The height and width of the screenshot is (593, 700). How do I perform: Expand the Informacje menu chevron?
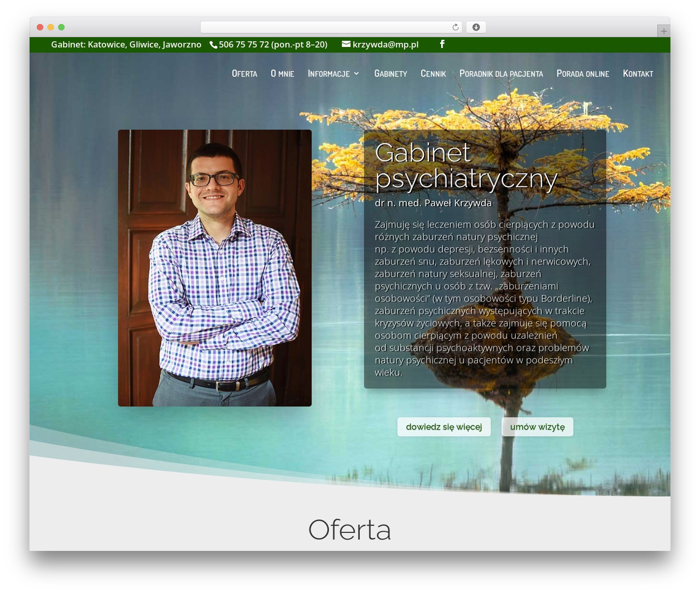[357, 73]
